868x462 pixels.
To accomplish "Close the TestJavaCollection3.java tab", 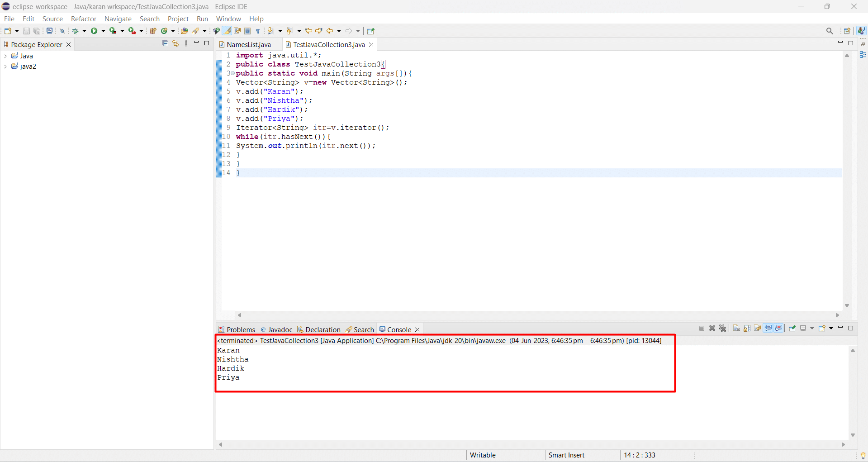I will click(x=371, y=44).
